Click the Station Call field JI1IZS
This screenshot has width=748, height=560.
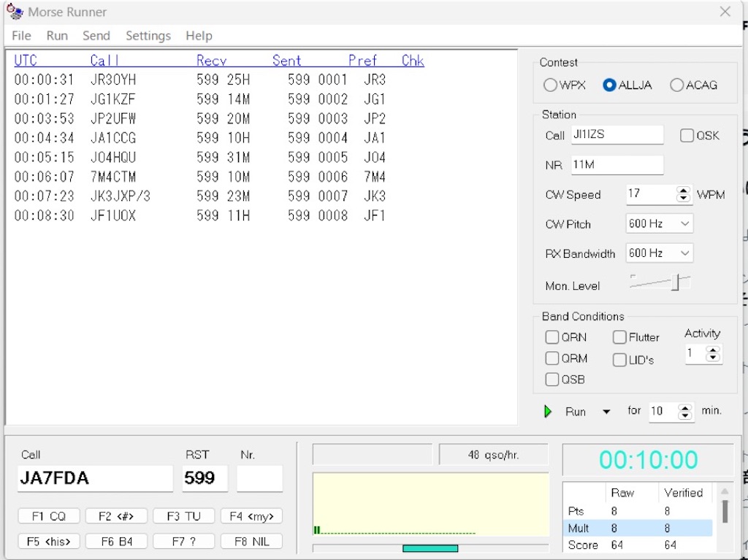click(x=617, y=135)
